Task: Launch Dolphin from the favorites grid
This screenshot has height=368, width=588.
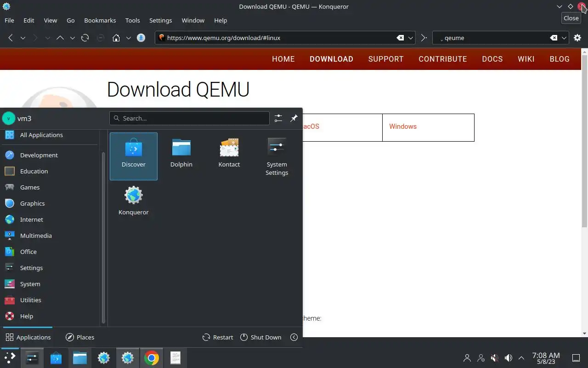Action: coord(181,156)
